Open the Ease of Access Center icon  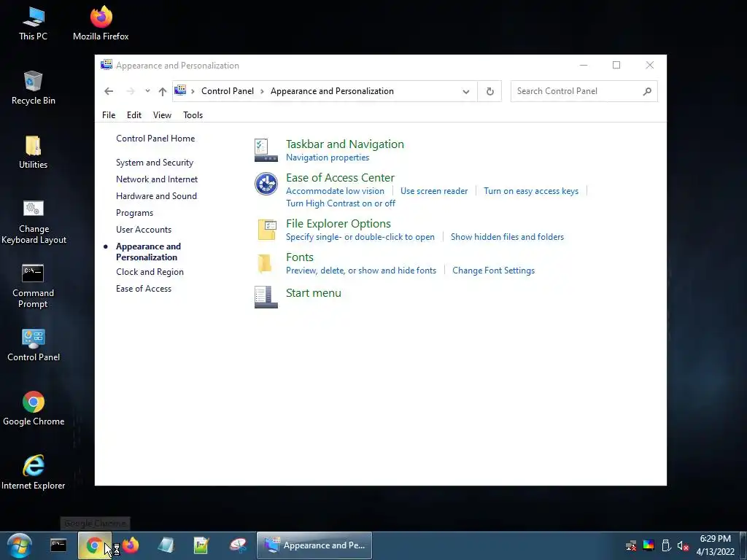click(266, 184)
